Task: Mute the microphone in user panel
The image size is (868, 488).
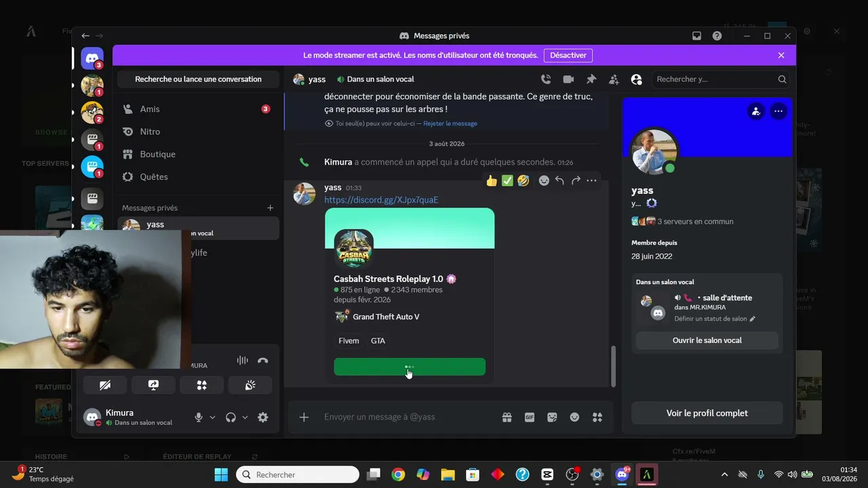Action: click(x=199, y=418)
